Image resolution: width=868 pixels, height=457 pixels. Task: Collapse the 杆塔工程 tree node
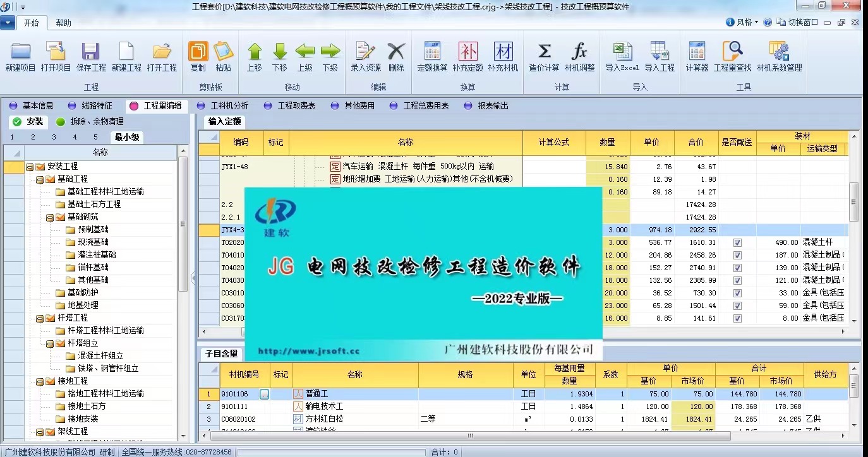pos(39,318)
